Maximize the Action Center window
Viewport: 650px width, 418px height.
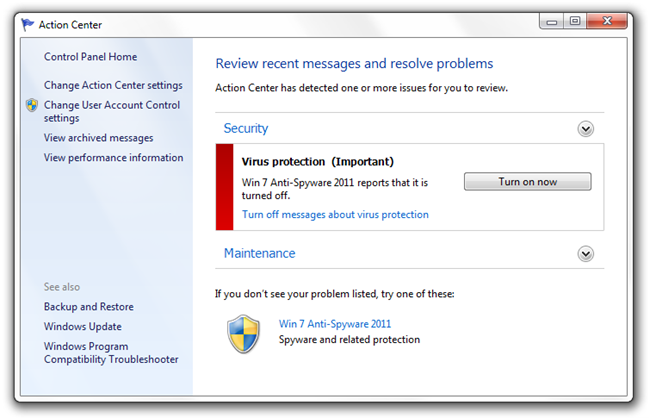coord(575,21)
